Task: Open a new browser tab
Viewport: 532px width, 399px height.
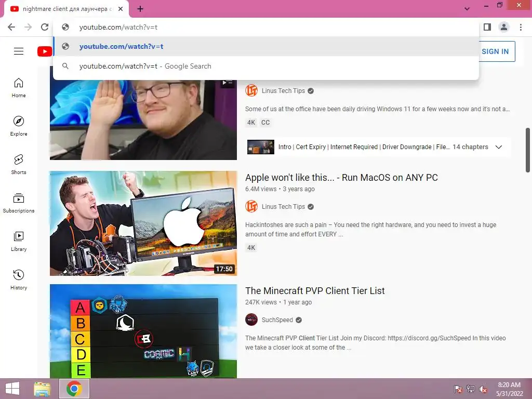Action: 140,9
